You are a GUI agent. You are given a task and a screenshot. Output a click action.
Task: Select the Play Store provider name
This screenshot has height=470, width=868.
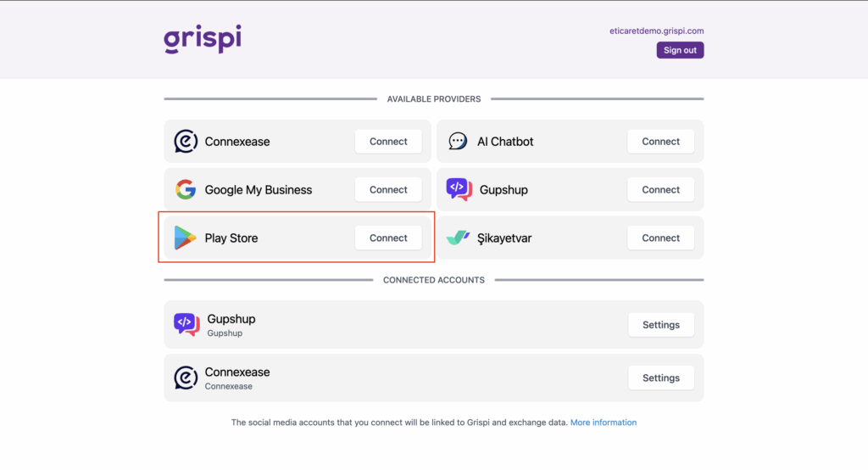[231, 238]
